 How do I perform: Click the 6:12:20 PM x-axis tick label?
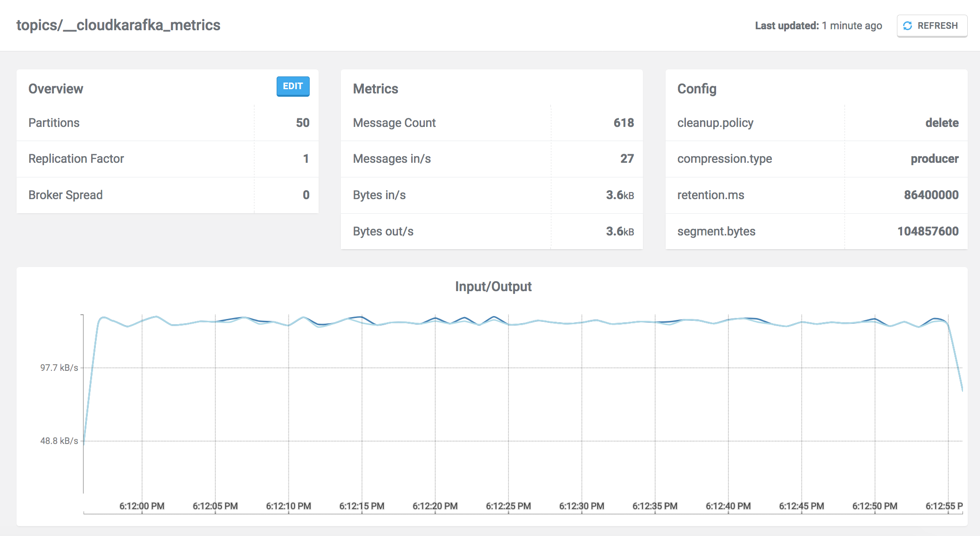[435, 506]
